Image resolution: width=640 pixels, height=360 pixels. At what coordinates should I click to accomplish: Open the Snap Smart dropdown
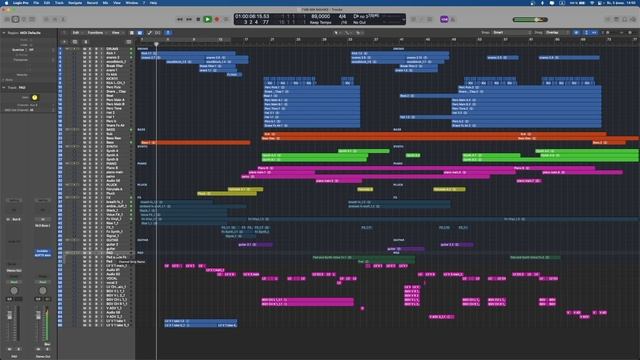(x=512, y=33)
